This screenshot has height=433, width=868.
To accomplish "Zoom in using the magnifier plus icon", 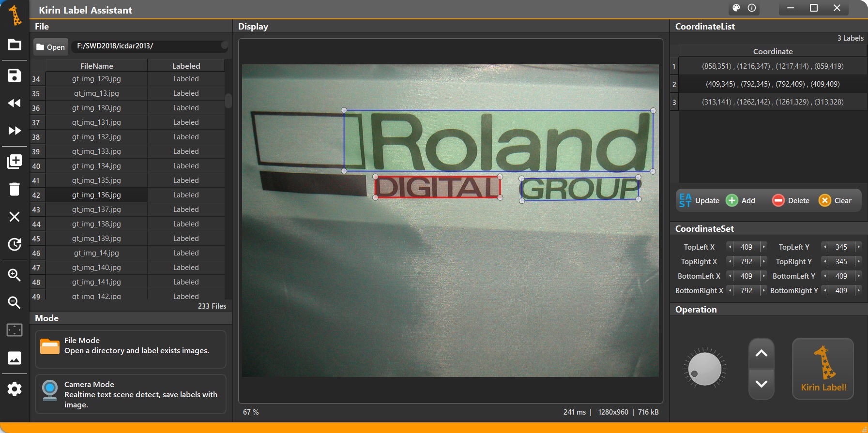I will pyautogui.click(x=15, y=275).
